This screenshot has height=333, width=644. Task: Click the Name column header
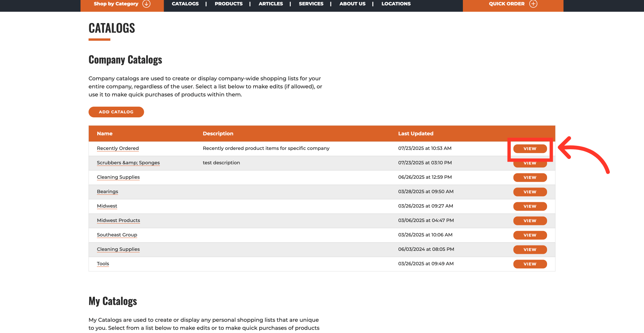pyautogui.click(x=105, y=133)
